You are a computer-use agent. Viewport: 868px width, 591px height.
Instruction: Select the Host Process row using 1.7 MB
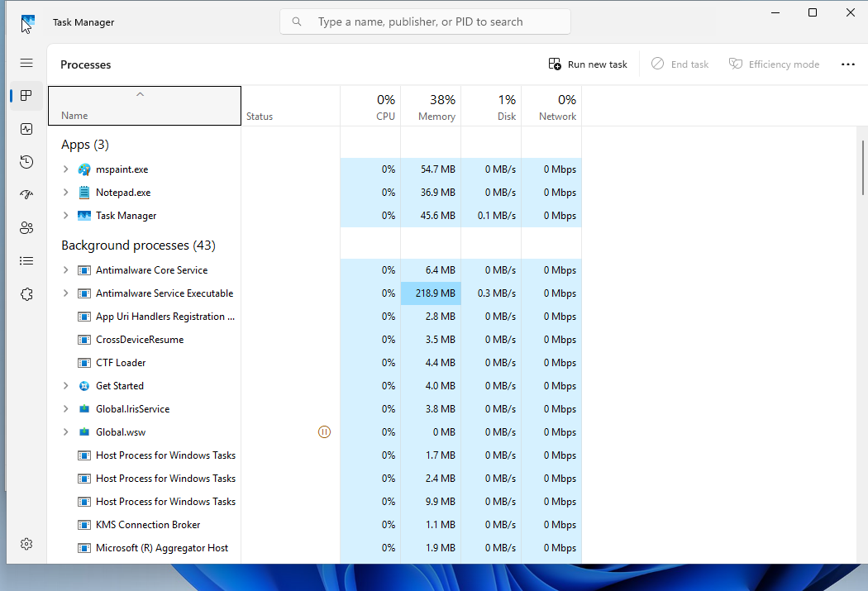pos(314,455)
